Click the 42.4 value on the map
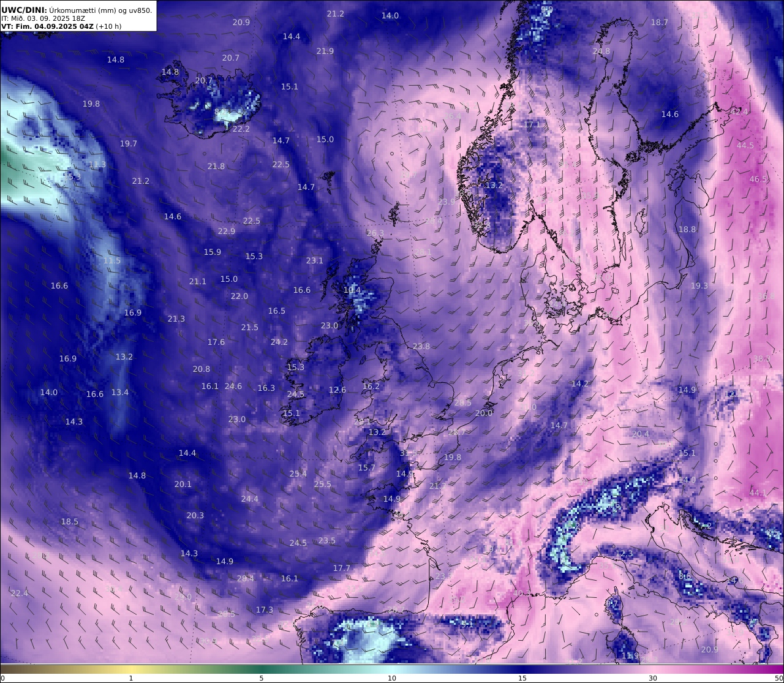 tap(739, 113)
